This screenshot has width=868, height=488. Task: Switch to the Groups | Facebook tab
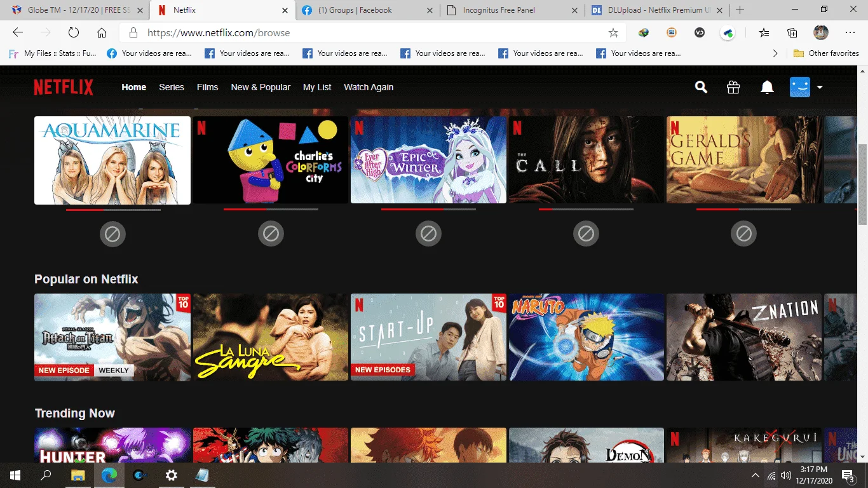click(367, 10)
